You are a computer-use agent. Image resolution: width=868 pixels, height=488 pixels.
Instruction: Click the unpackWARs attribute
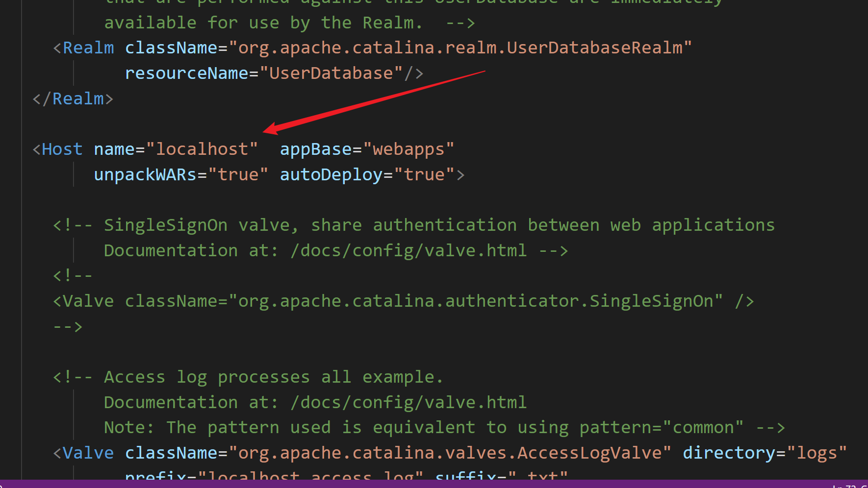point(145,175)
